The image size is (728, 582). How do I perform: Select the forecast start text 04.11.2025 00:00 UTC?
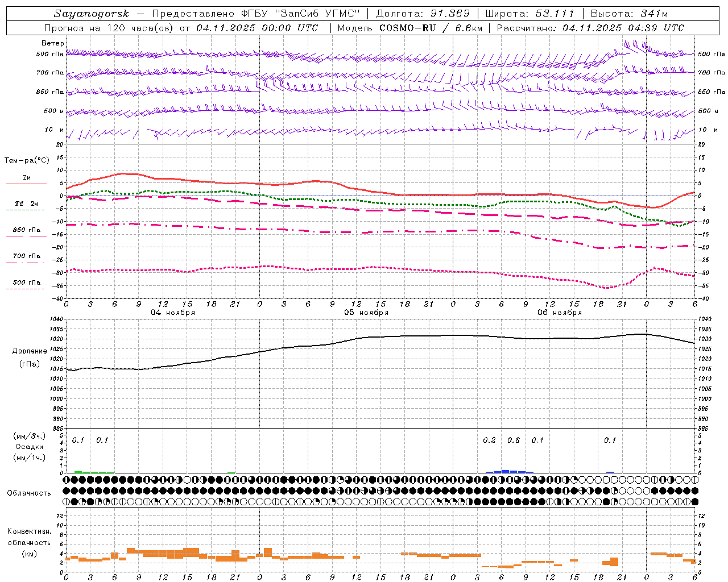coord(257,28)
